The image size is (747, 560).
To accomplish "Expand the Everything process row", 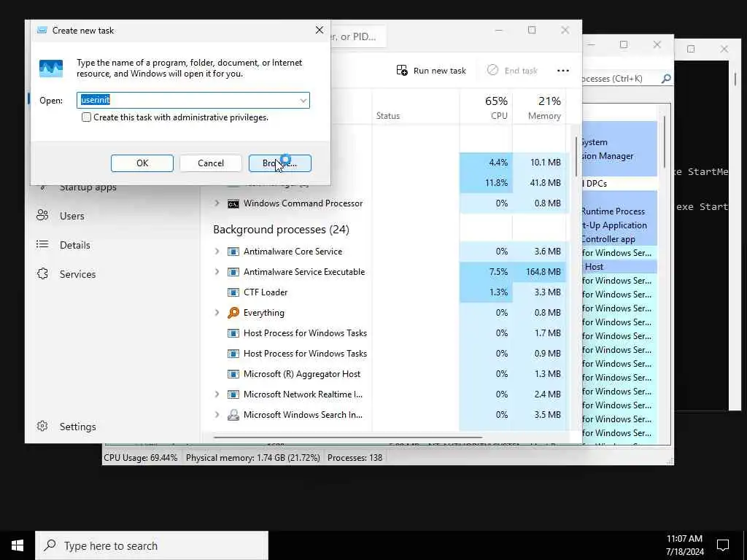I will click(217, 313).
